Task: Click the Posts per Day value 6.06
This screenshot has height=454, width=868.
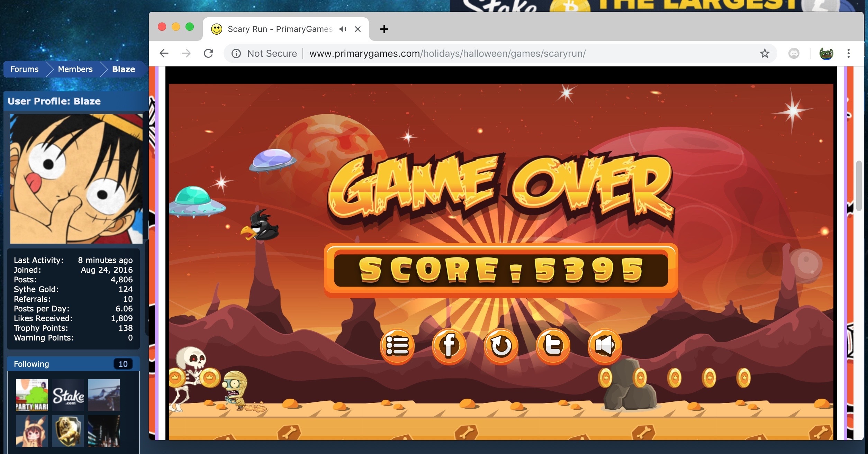Action: point(124,309)
